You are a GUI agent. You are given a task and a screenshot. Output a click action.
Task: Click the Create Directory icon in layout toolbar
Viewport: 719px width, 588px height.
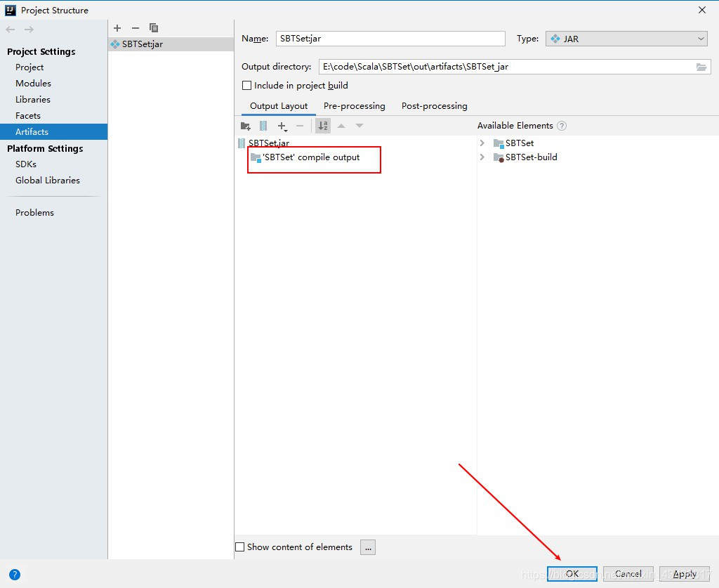[x=245, y=126]
